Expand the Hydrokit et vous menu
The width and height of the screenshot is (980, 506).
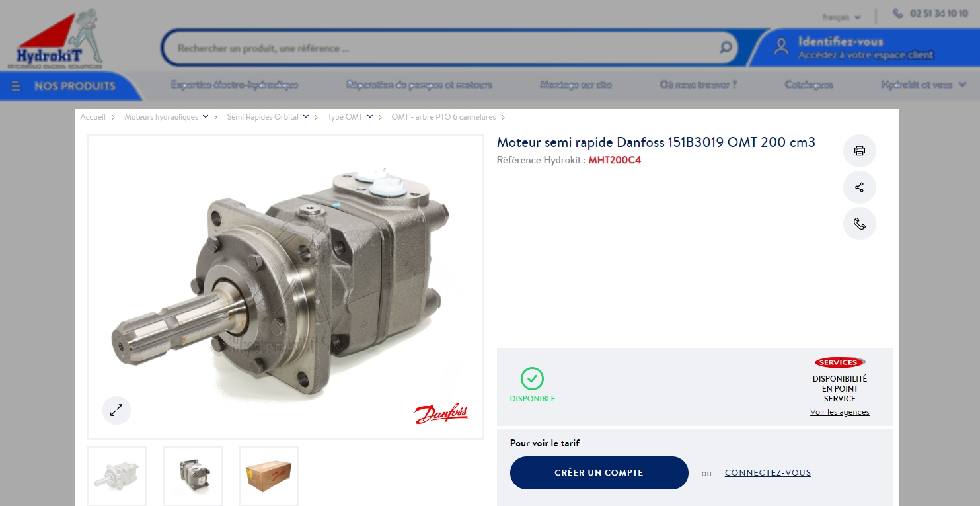(924, 85)
